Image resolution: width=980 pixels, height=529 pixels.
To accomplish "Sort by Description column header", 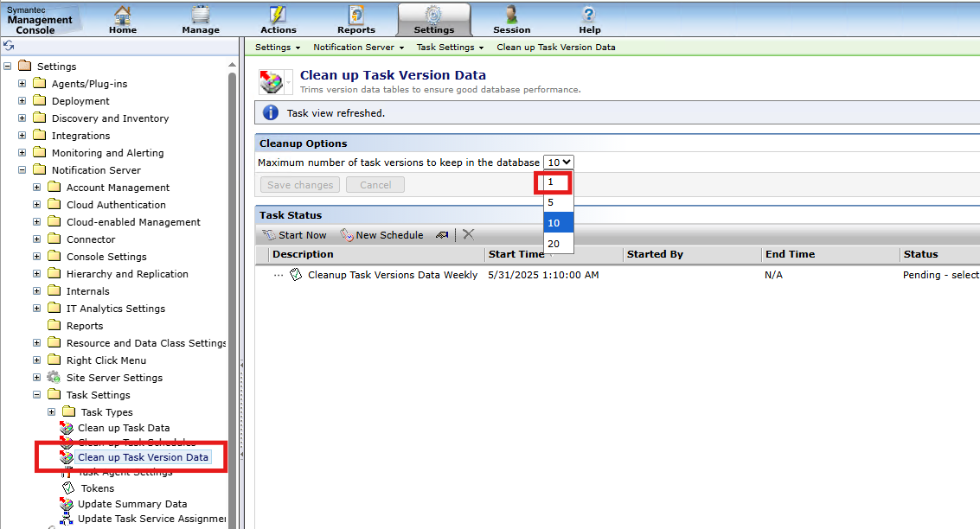I will (303, 254).
